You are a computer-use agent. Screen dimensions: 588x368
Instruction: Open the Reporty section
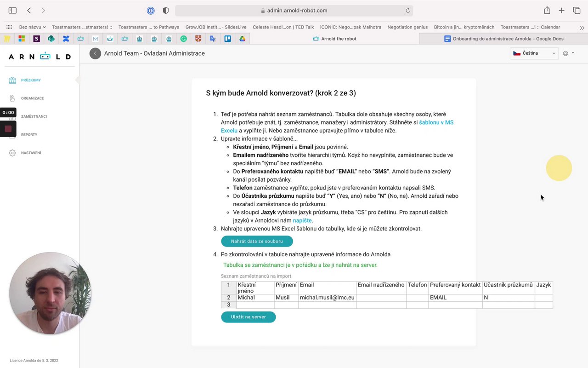tap(29, 135)
